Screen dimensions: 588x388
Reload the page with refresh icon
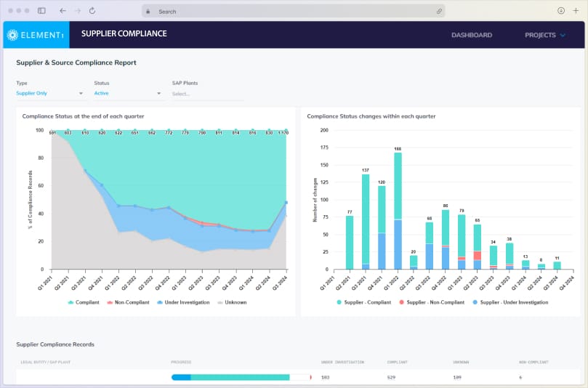(92, 11)
